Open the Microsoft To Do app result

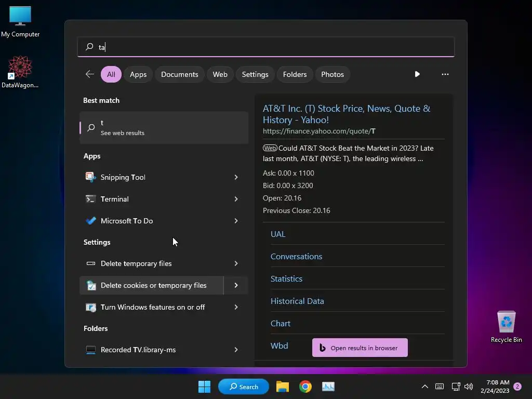164,221
